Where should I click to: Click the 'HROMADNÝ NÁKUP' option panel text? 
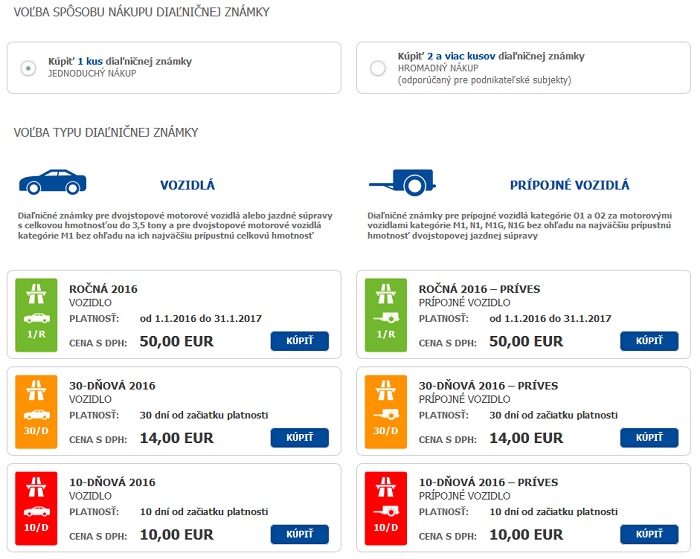click(x=438, y=68)
